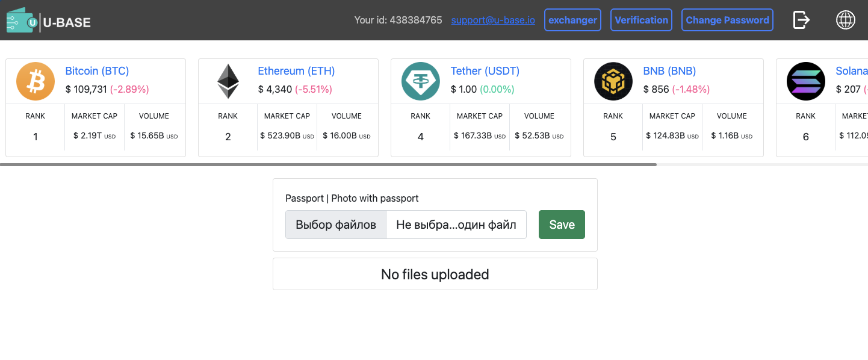Save the uploaded passport files

(x=562, y=225)
